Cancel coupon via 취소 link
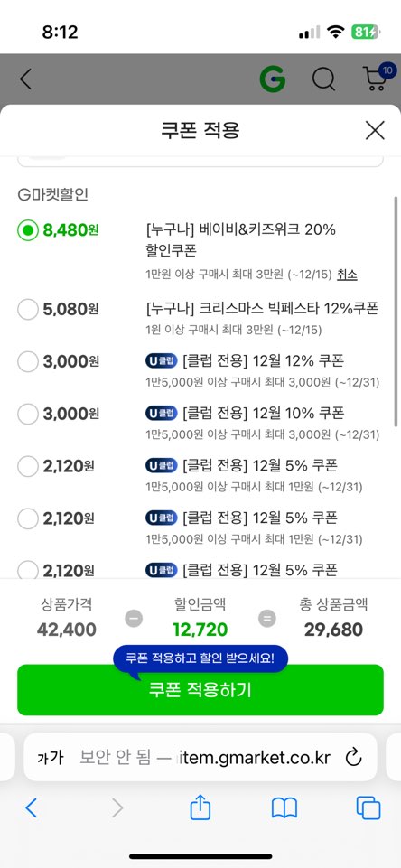The image size is (401, 868). click(347, 275)
